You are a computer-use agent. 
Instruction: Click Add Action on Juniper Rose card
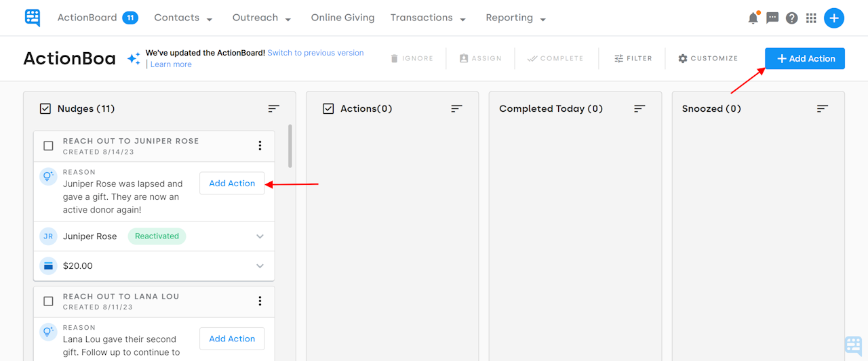click(232, 184)
